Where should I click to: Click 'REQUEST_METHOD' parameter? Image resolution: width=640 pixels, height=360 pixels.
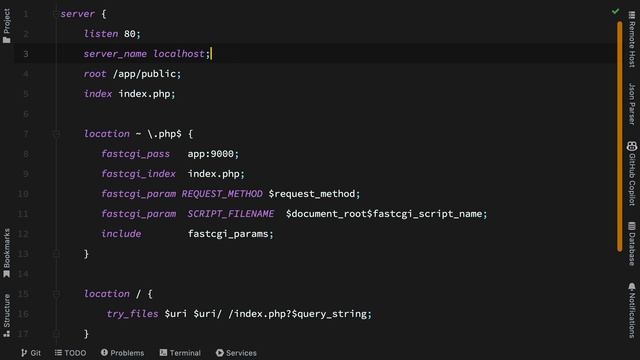[x=222, y=194]
